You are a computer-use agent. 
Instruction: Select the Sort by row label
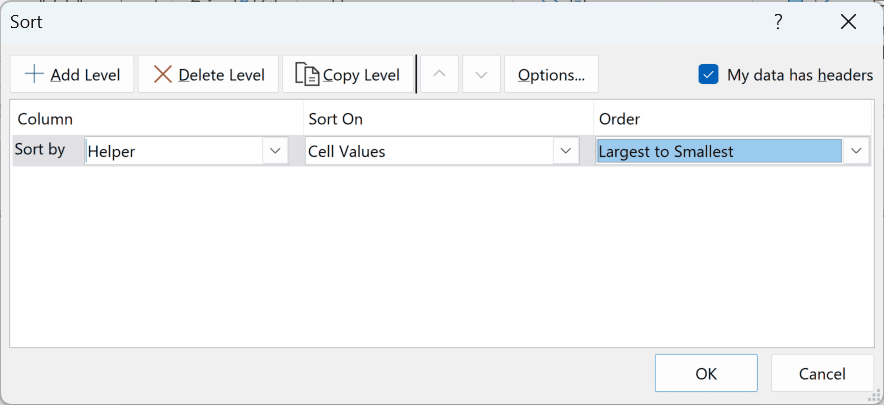39,149
